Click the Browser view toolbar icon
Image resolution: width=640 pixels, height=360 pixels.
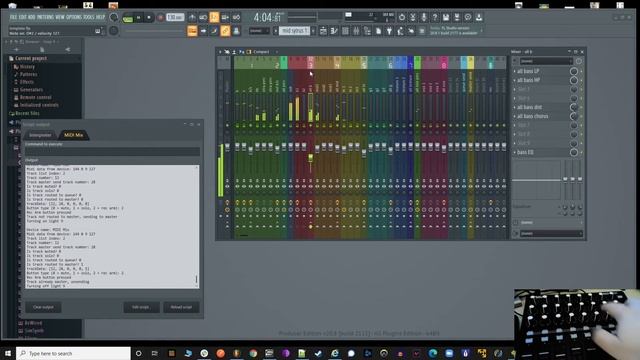[367, 31]
